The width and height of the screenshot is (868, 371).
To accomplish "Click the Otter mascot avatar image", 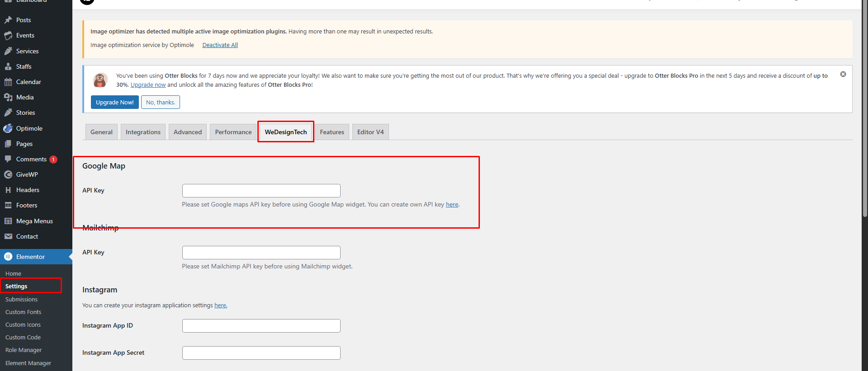I will [100, 80].
